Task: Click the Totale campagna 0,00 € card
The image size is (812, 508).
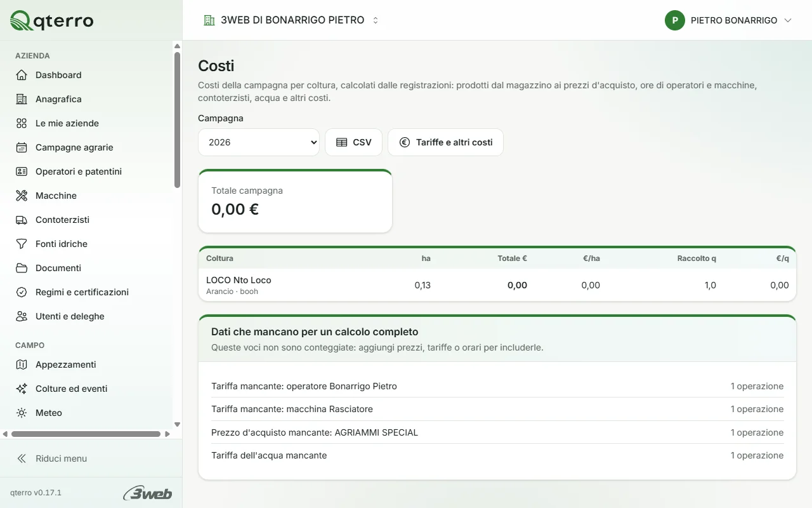Action: (296, 201)
